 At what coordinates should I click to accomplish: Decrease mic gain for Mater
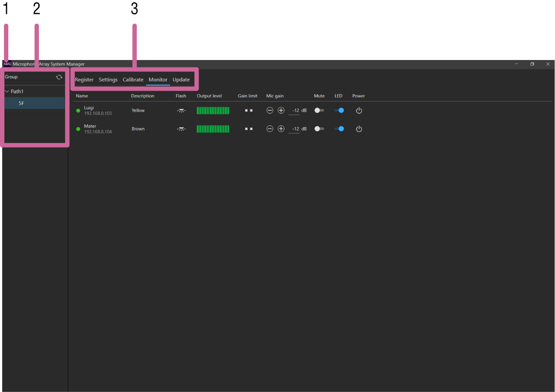[270, 129]
